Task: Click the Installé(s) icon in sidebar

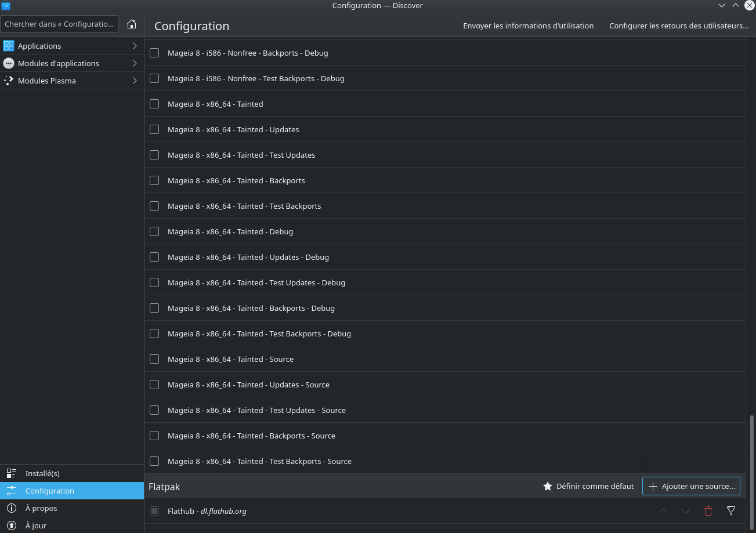Action: point(12,473)
